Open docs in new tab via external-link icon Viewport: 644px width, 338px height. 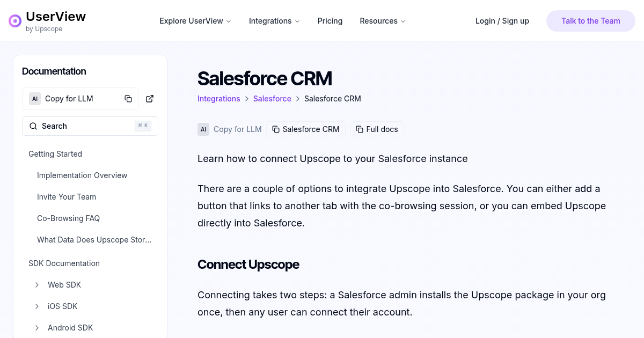(x=150, y=99)
